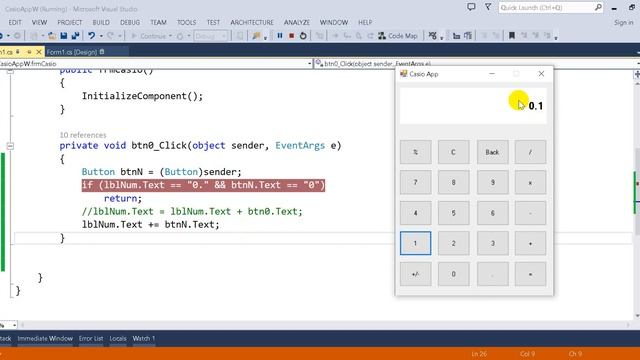Pause debugging with the Break All icon

point(280,36)
